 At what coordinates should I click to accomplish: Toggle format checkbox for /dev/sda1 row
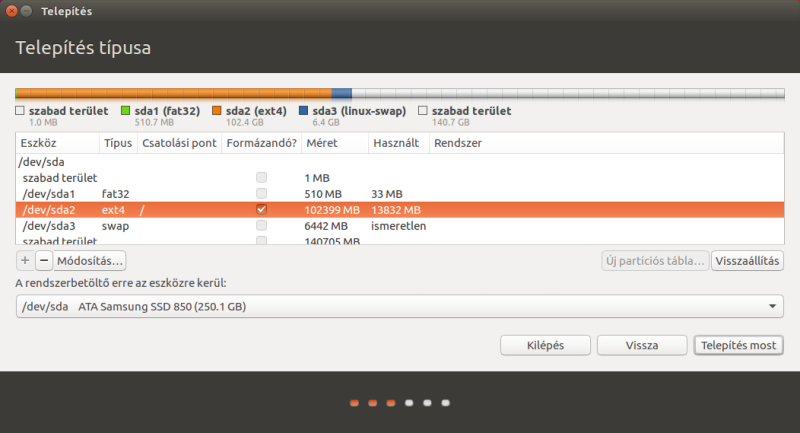point(262,193)
